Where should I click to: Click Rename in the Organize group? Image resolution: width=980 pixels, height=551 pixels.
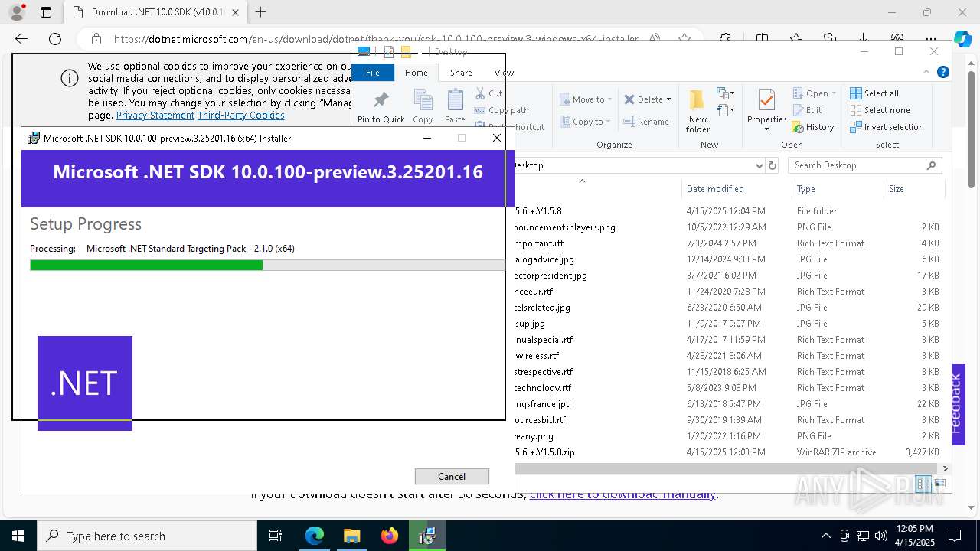646,122
